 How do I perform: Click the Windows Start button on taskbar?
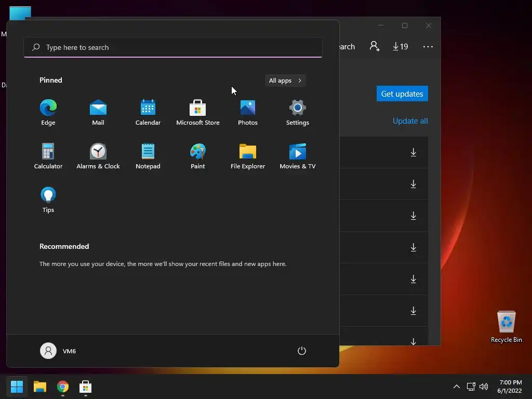(17, 387)
